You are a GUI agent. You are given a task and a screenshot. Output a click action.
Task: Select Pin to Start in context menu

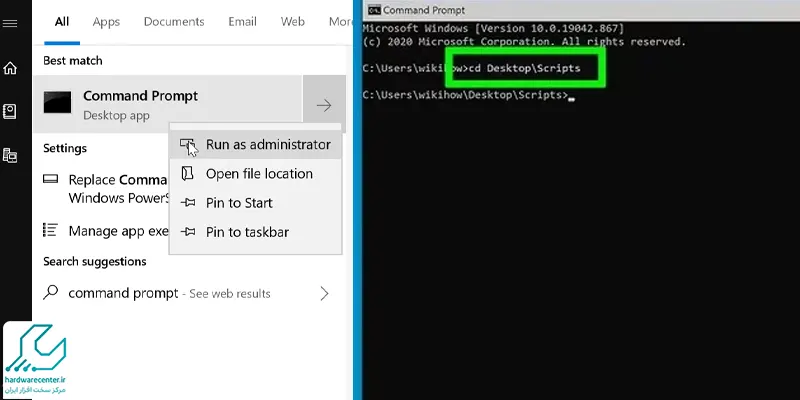[x=255, y=203]
